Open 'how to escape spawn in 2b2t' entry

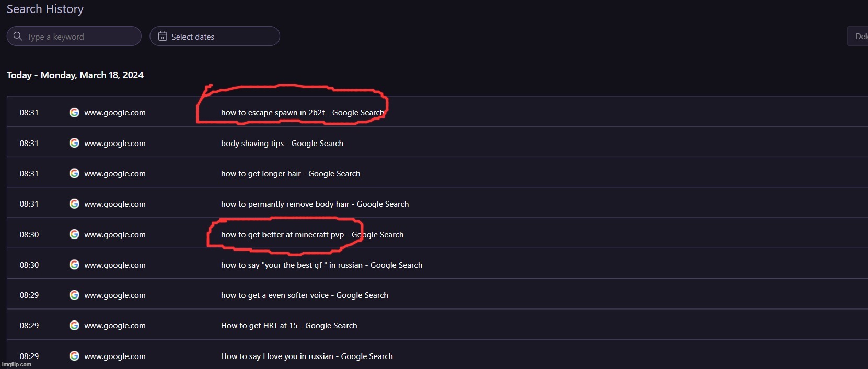[302, 112]
